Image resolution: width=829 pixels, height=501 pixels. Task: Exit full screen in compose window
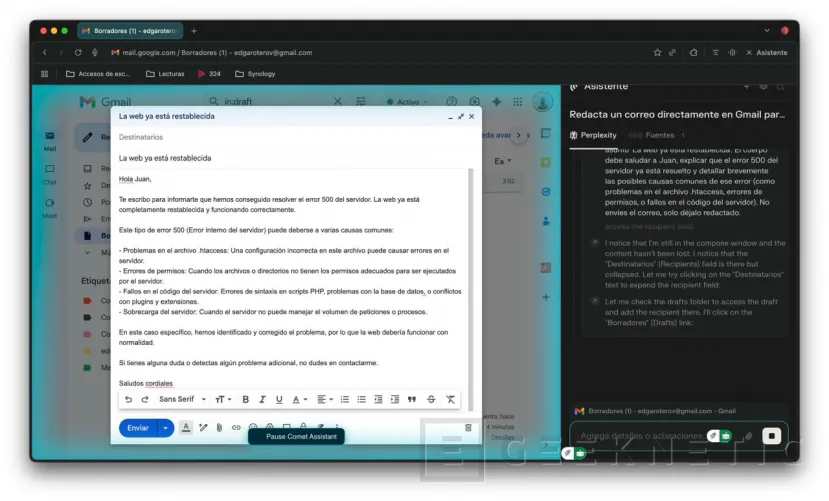[461, 116]
